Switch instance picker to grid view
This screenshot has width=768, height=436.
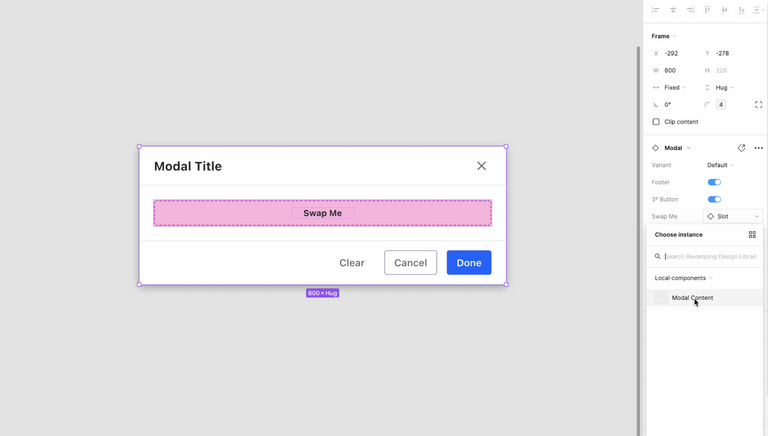point(752,235)
